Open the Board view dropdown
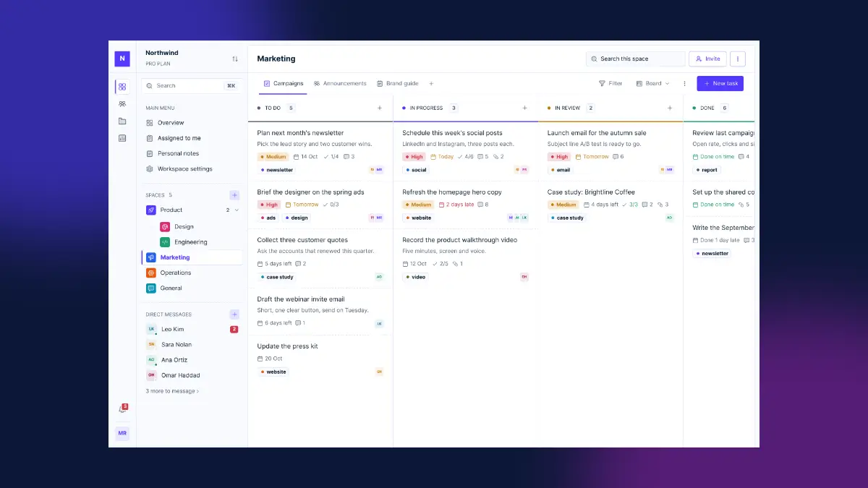Image resolution: width=868 pixels, height=488 pixels. coord(652,84)
